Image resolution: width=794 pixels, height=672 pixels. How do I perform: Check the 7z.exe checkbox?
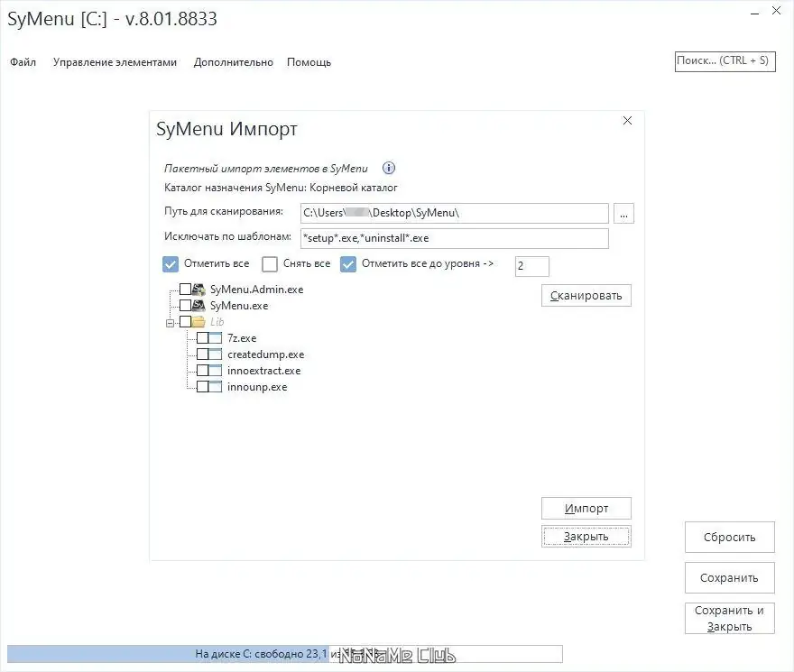[202, 337]
